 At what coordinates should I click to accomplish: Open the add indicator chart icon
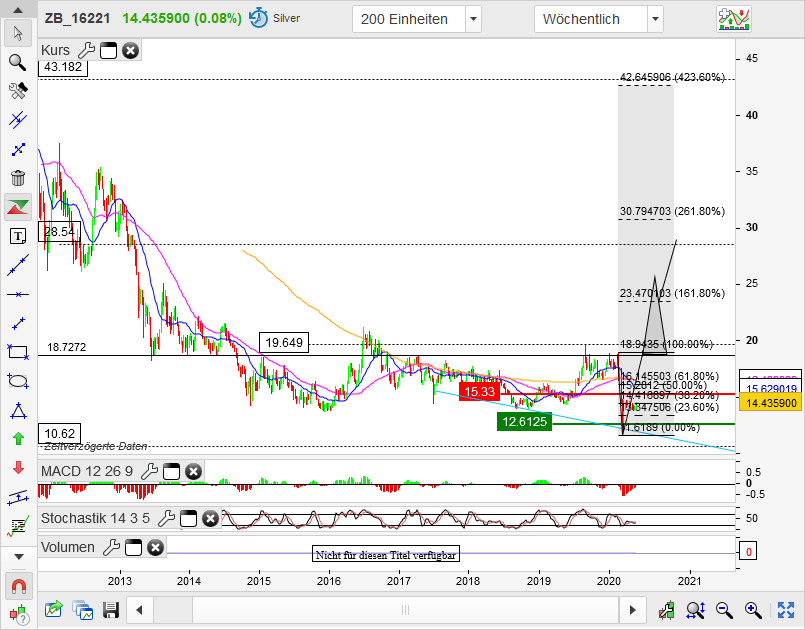(x=734, y=20)
